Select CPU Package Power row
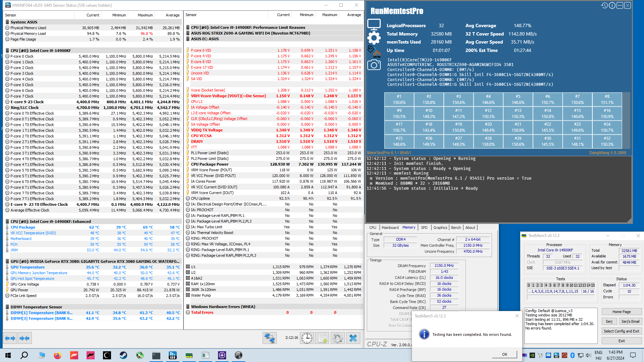The height and width of the screenshot is (362, 644). coord(274,164)
